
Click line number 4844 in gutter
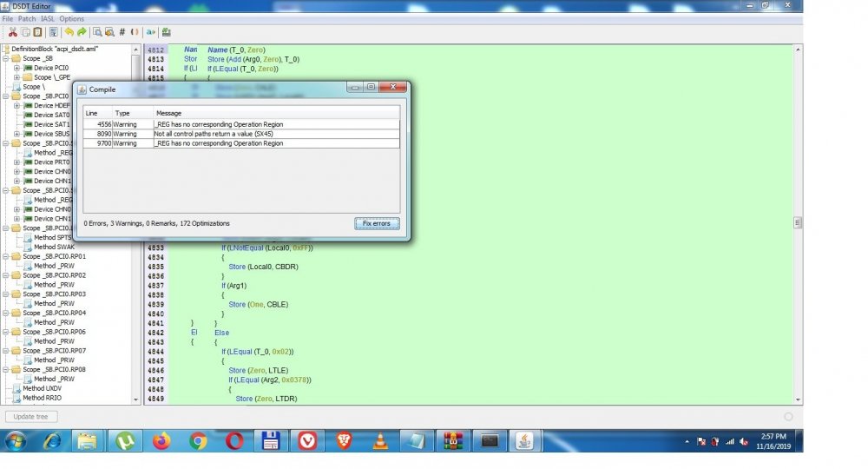155,351
